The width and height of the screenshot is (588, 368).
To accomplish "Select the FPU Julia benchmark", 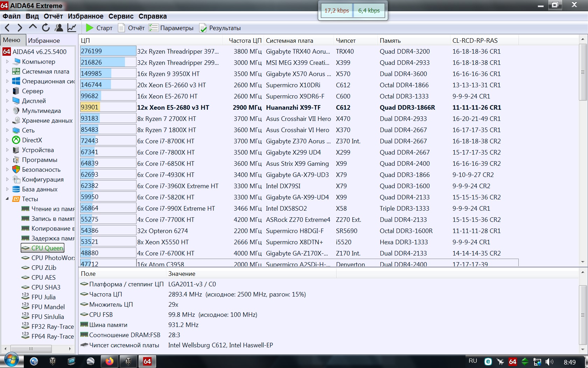I will [38, 297].
